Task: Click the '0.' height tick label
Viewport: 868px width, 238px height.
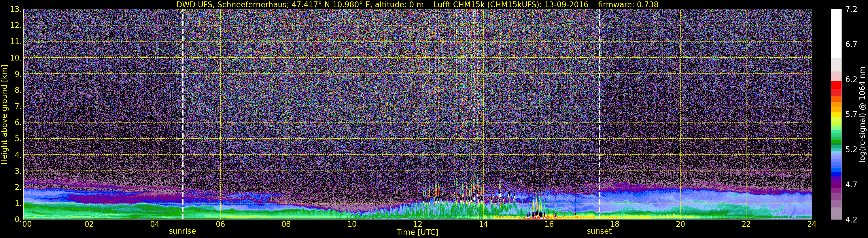Action: [x=18, y=219]
